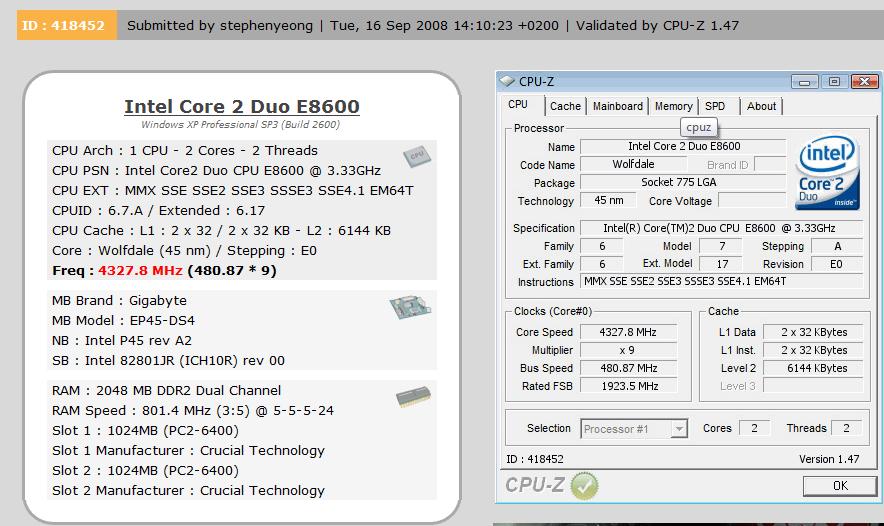Click 'SB : Intel 82801JR (ICH10R)' line
The image size is (884, 526).
tap(169, 361)
